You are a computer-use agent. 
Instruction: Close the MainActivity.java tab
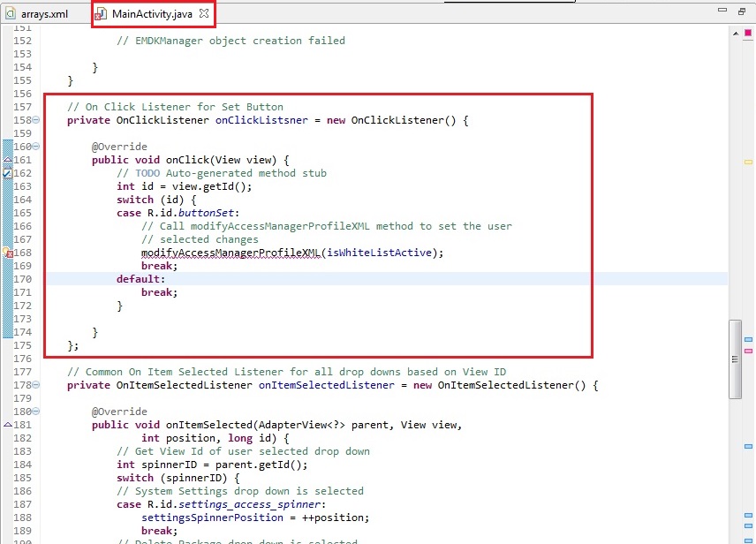[204, 14]
